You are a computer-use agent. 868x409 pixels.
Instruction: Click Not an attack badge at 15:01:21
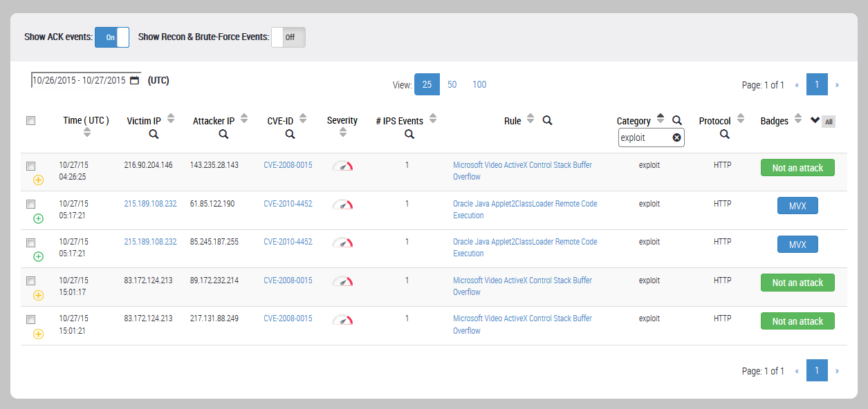pyautogui.click(x=797, y=321)
